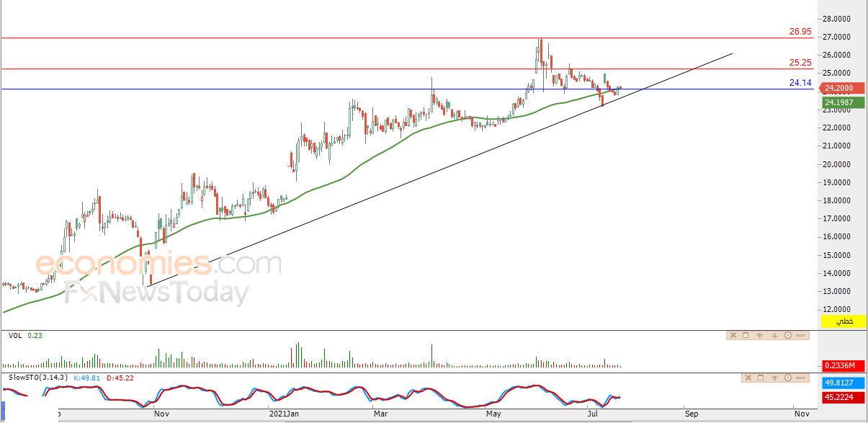
Task: Click the May date axis label
Action: point(493,414)
